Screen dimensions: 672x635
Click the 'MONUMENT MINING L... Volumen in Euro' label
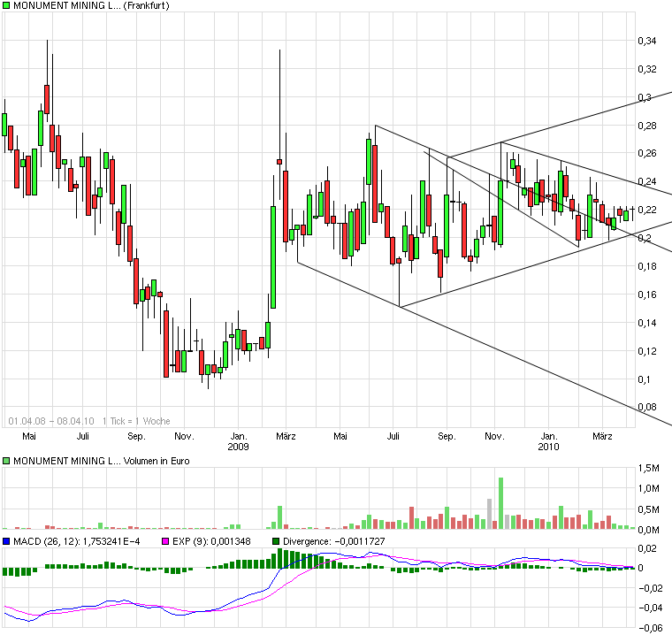click(x=101, y=461)
